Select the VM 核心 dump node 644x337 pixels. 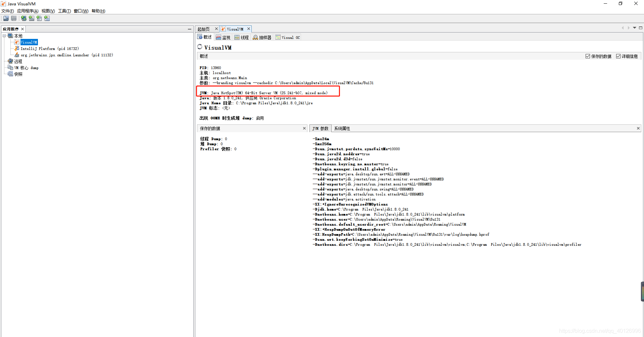point(26,68)
